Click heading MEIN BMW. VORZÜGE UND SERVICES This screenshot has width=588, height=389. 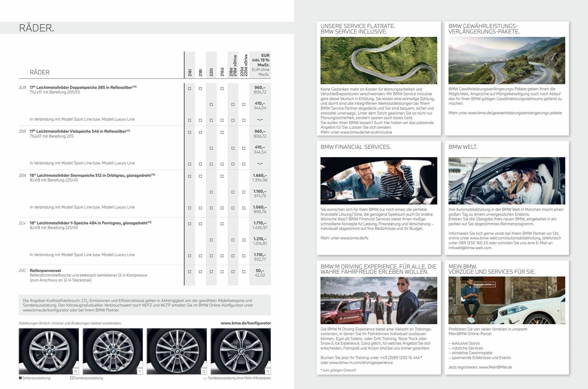(492, 269)
